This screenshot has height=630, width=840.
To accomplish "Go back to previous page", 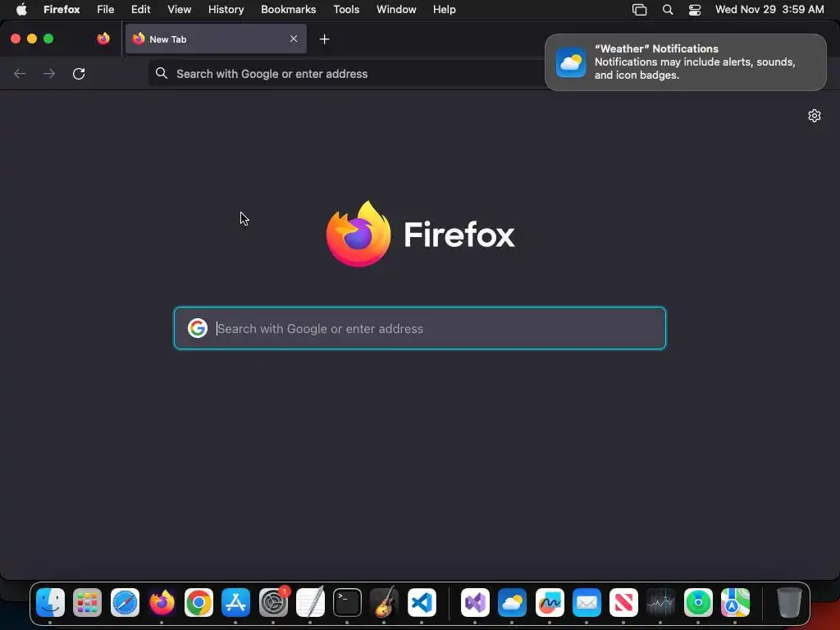I will (20, 73).
